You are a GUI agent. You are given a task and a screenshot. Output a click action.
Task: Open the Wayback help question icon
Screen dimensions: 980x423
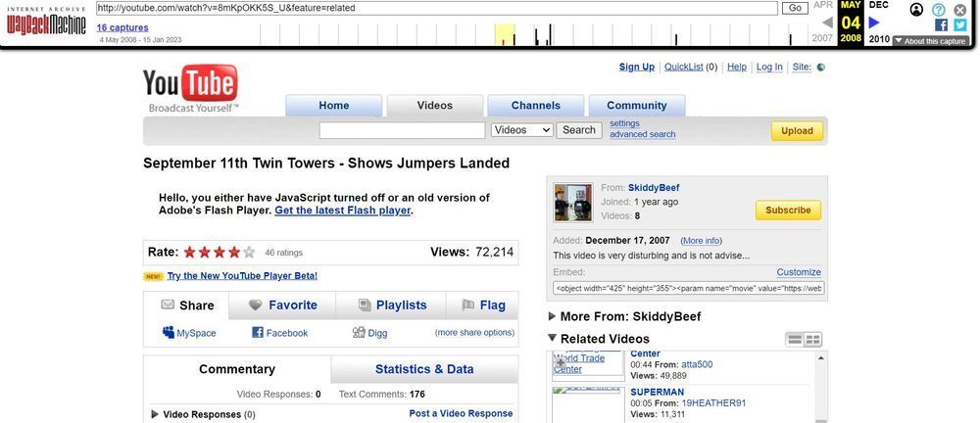coord(938,10)
